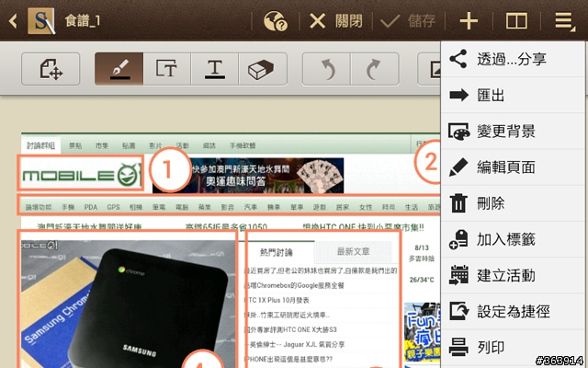Choose 透過...分享 from the menu

tap(513, 59)
